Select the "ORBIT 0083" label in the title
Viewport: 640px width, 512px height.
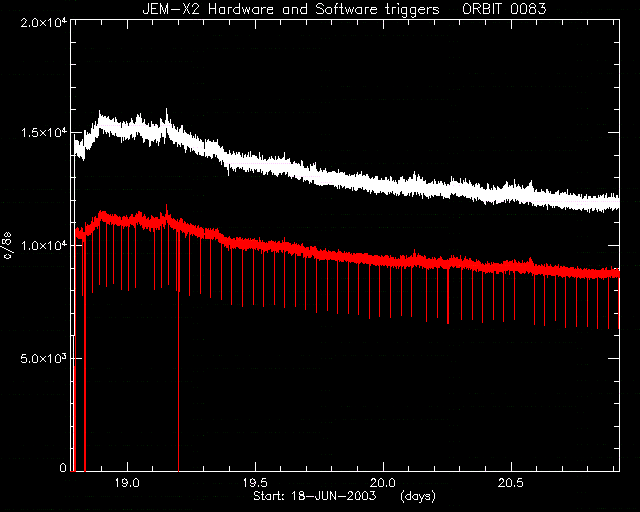[x=504, y=9]
